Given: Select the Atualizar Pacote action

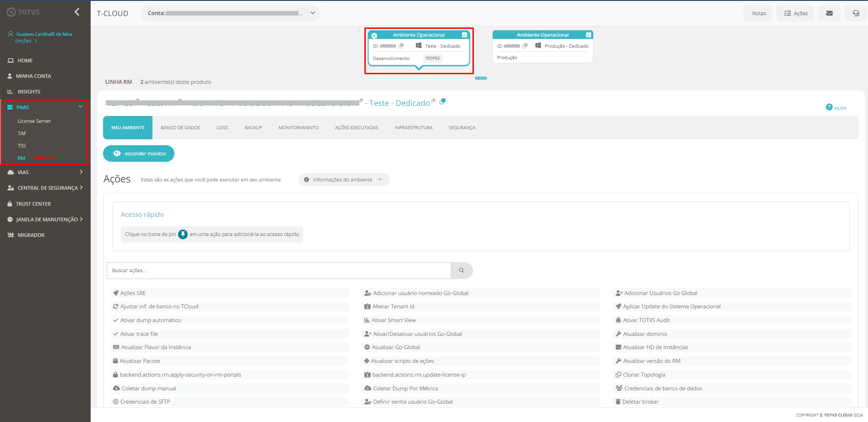Looking at the screenshot, I should click(x=230, y=361).
